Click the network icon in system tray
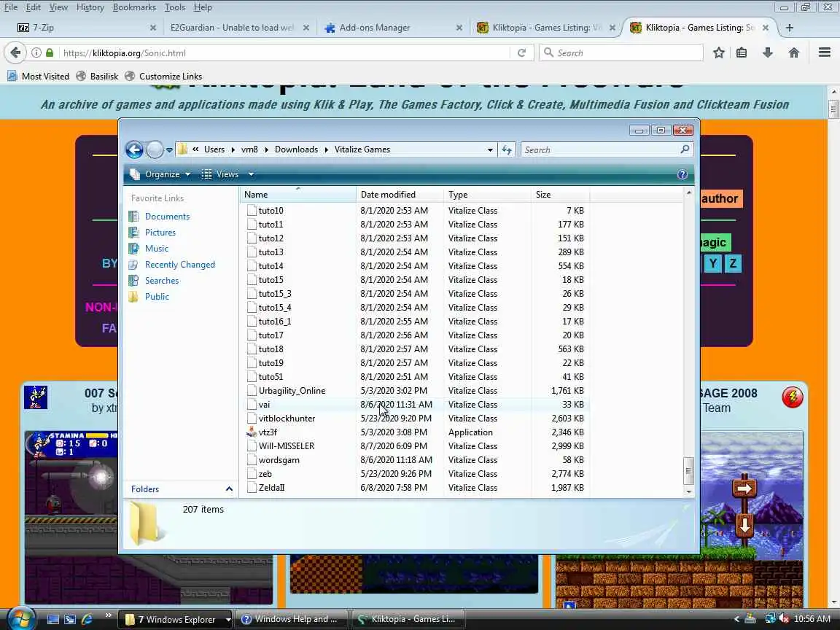The height and width of the screenshot is (630, 840). [770, 619]
